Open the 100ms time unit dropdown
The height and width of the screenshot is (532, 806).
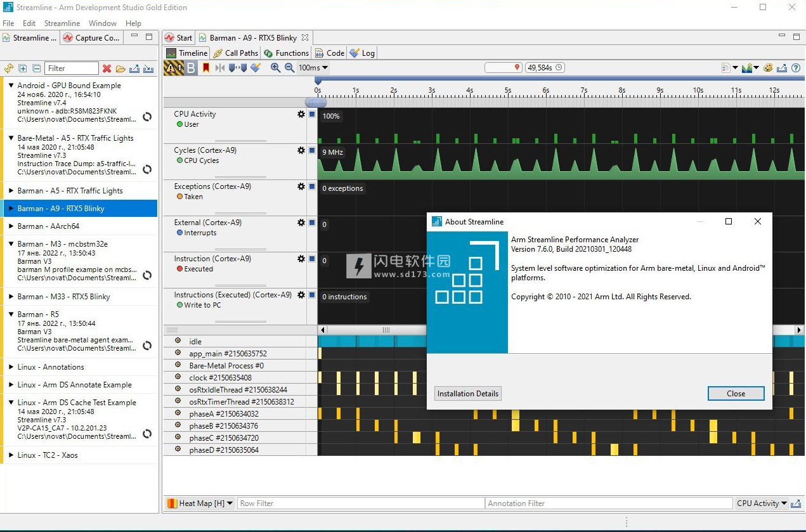click(313, 68)
